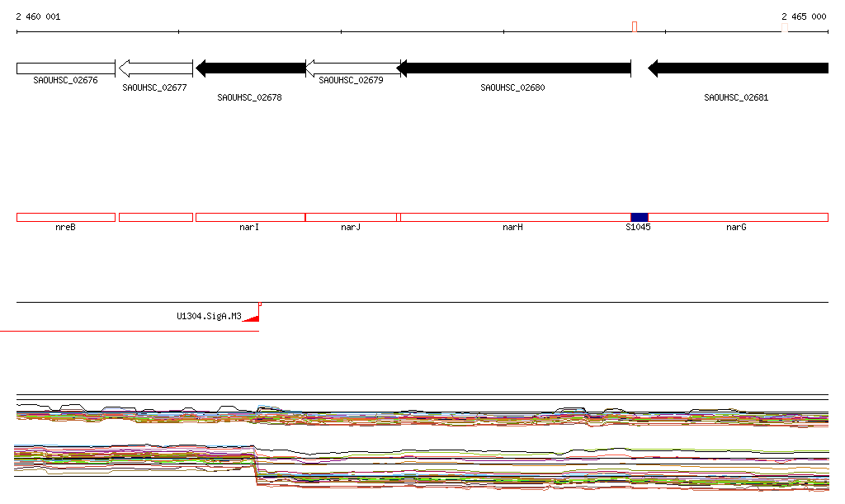Click the SAOUHSC_02676 label

coord(65,80)
